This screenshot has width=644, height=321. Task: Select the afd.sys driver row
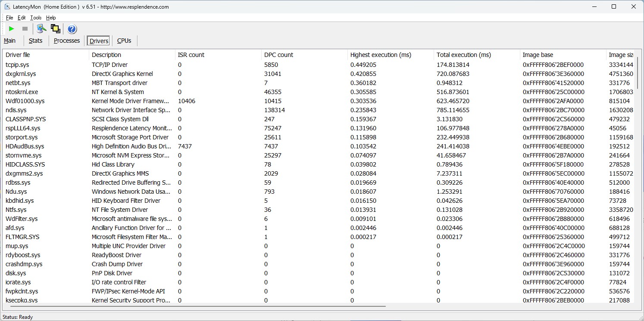pos(319,228)
